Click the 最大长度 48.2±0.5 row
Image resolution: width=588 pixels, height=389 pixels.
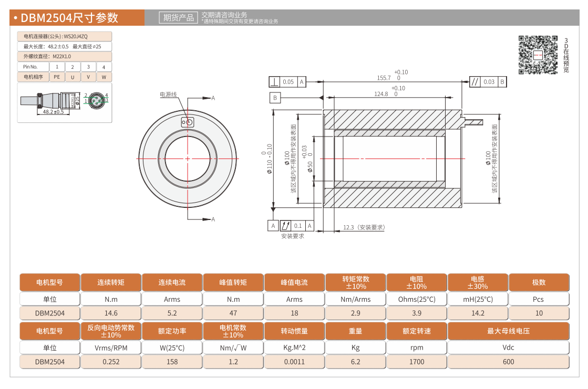(x=65, y=47)
